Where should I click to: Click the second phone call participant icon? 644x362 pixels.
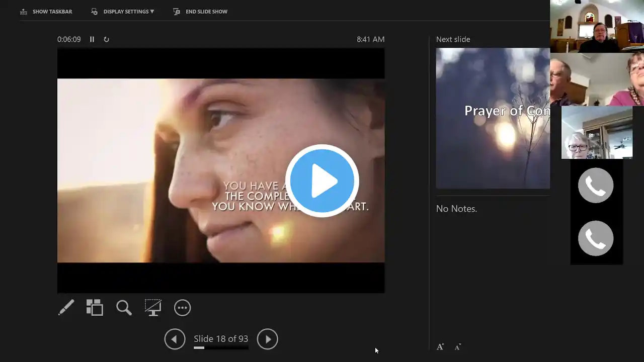coord(596,238)
